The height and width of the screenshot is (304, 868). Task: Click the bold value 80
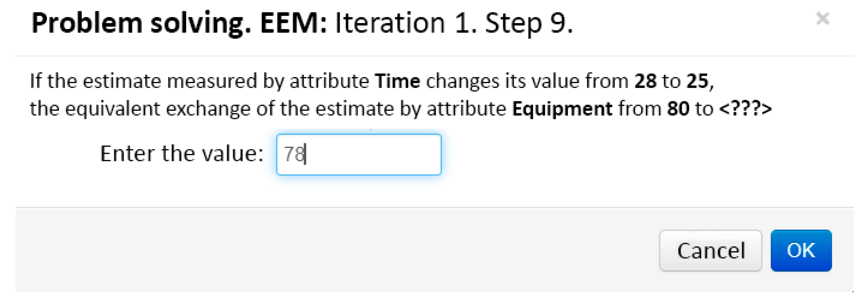click(678, 109)
